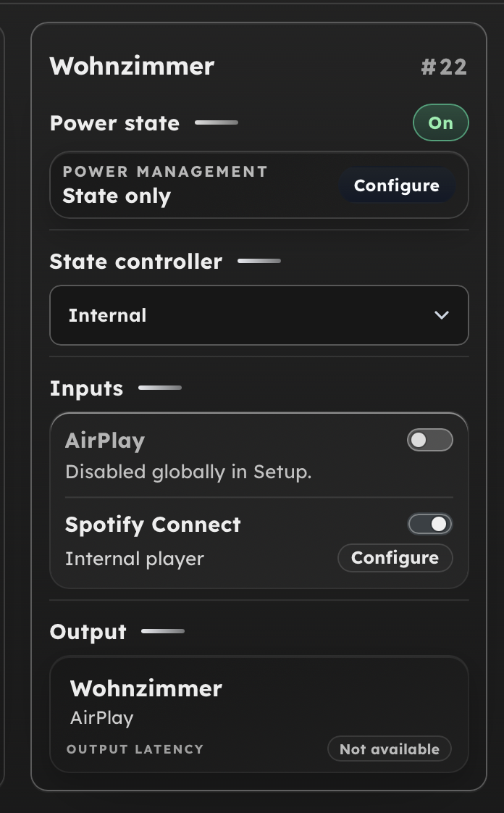Toggle the AirPlay input switch
Screen dimensions: 504x813
(430, 440)
